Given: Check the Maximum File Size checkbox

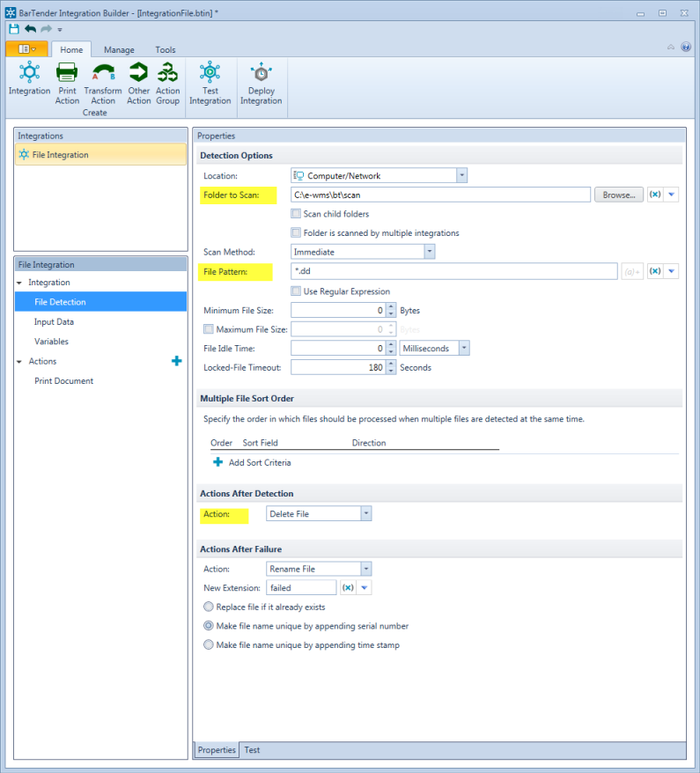Looking at the screenshot, I should [209, 328].
